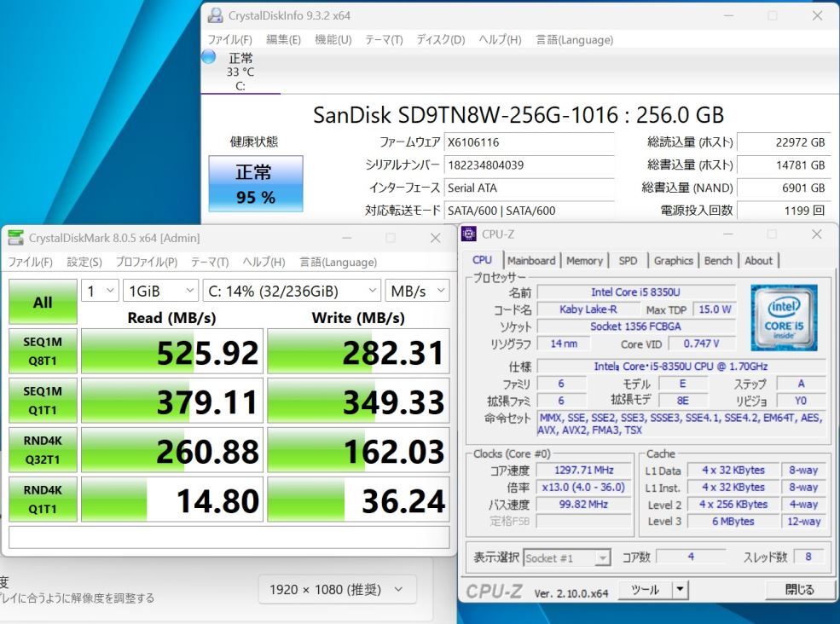This screenshot has width=840, height=624.
Task: Click the CPU name field Intel Core i5 8350U
Action: 636,292
